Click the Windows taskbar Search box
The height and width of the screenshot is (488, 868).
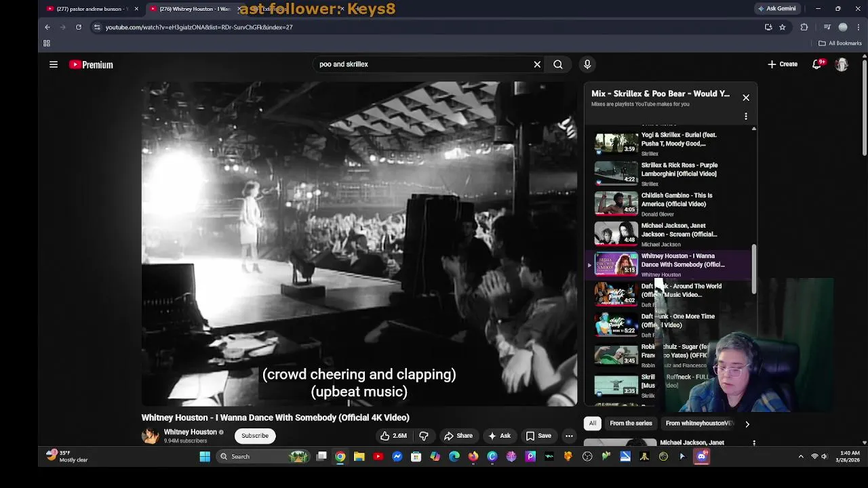[x=264, y=457]
